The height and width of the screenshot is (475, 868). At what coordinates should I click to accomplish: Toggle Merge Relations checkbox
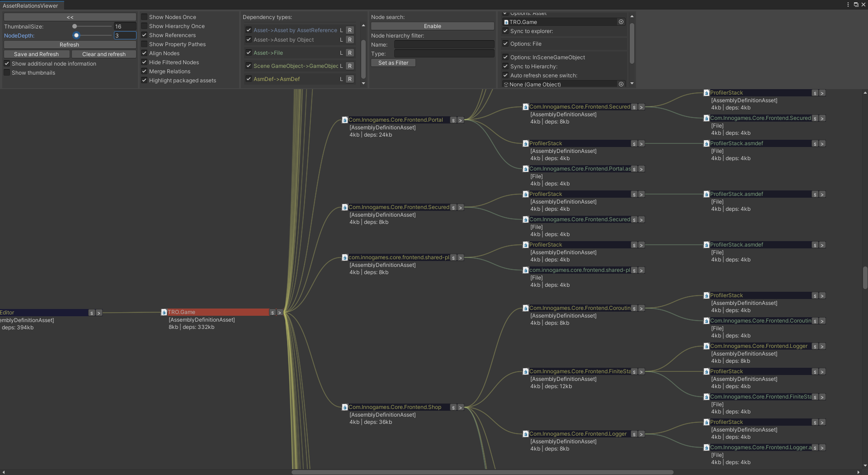pos(144,71)
